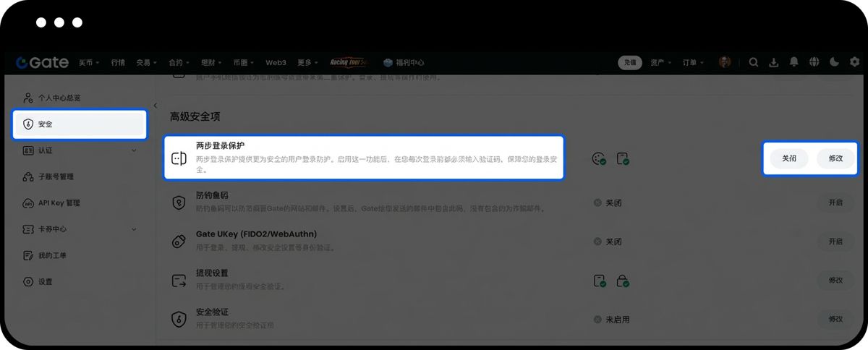Click the 安全验证 shield icon
This screenshot has width=868, height=350.
pyautogui.click(x=179, y=319)
